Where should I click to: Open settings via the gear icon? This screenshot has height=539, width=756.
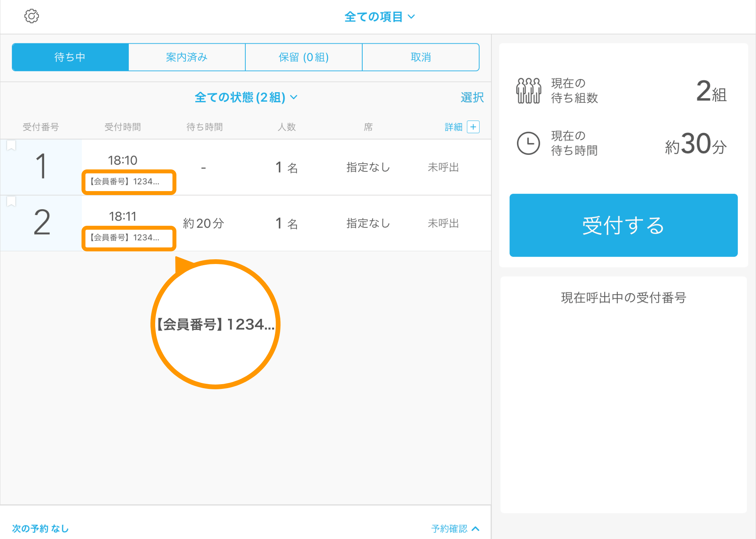click(31, 16)
